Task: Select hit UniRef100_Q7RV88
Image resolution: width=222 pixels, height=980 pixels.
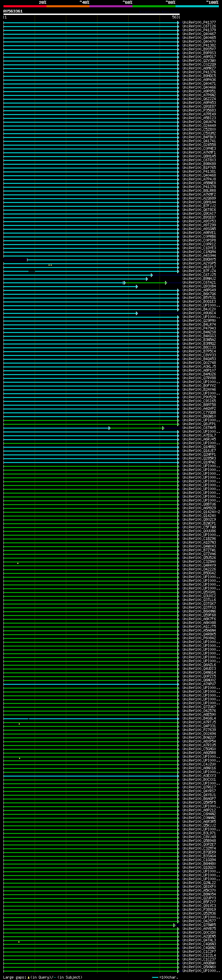Action: (x=199, y=378)
